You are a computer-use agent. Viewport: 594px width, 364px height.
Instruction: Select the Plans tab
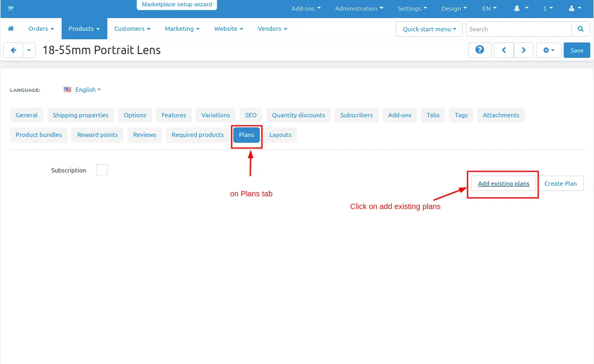coord(247,135)
